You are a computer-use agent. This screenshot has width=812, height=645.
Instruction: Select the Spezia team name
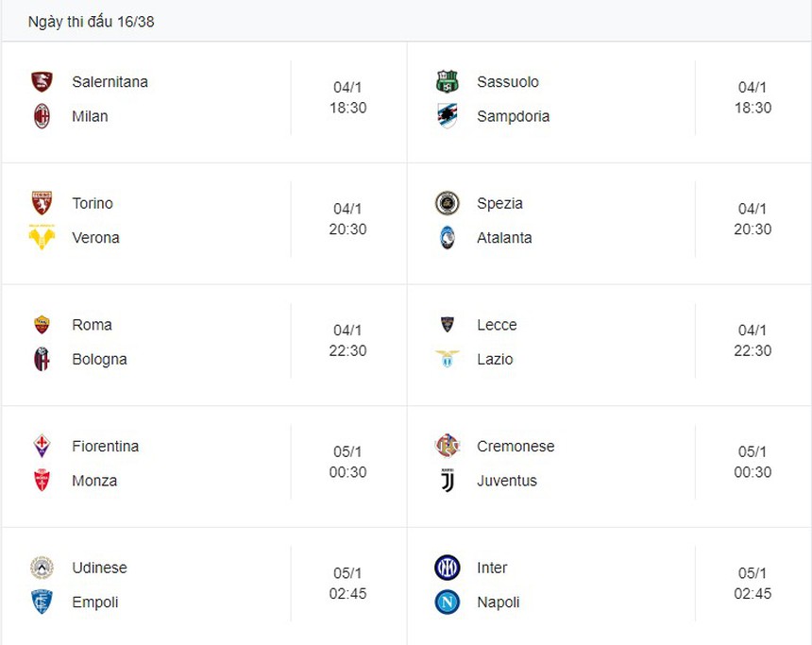(x=499, y=203)
